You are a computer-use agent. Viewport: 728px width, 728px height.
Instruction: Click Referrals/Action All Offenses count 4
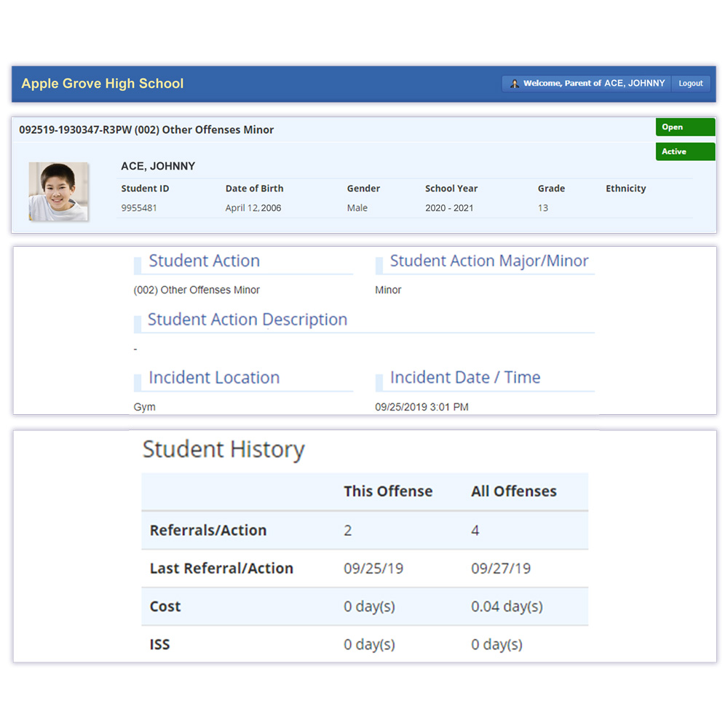tap(475, 530)
